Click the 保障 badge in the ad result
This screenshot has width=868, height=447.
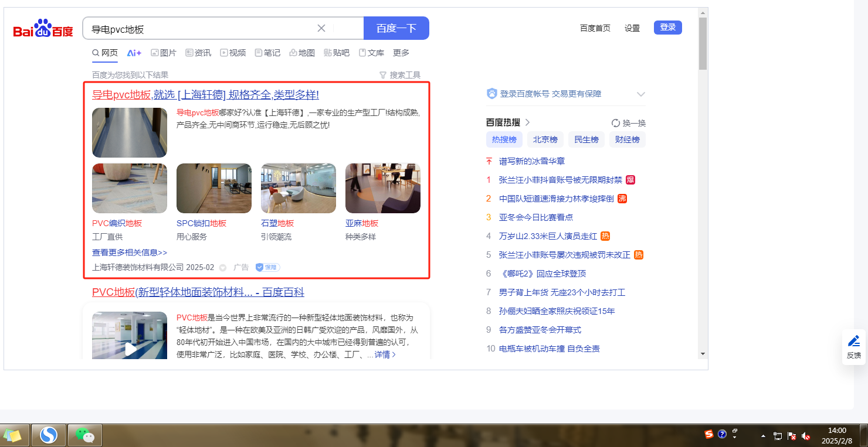click(267, 267)
